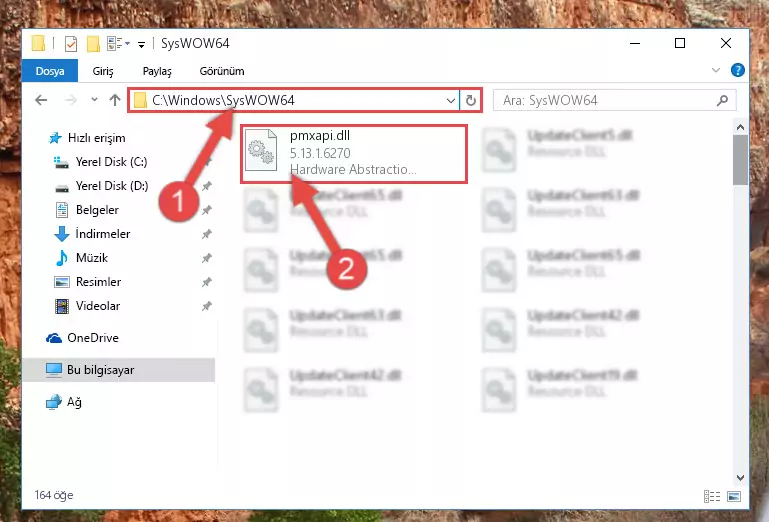This screenshot has width=769, height=522.
Task: Click the New folder icon in title bar
Action: (93, 44)
